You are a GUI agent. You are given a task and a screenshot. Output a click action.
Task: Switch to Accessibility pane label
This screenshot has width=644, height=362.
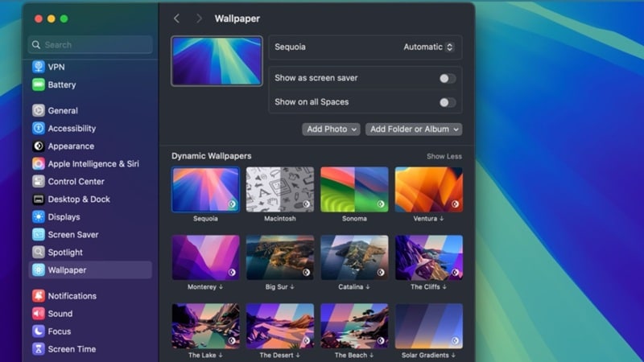pos(72,128)
